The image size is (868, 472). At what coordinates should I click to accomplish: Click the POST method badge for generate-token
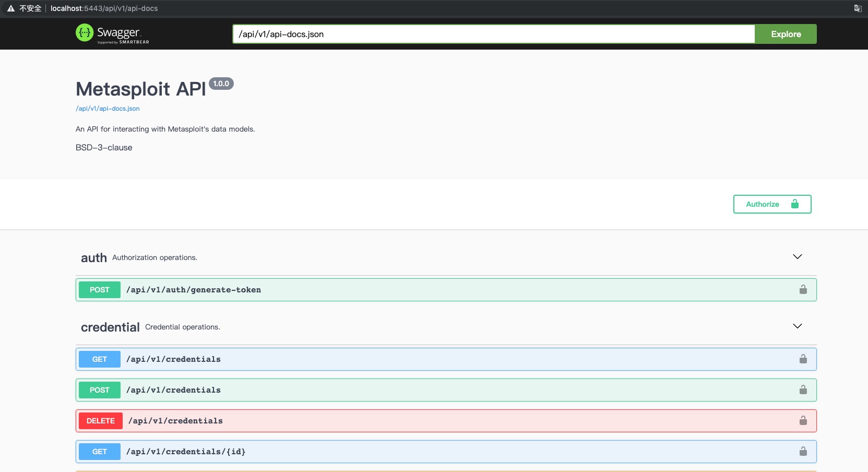pos(100,290)
